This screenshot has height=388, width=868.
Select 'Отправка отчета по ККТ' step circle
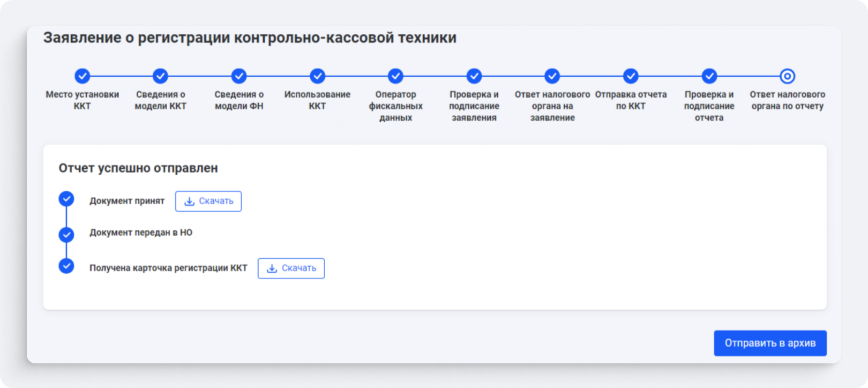tap(631, 76)
